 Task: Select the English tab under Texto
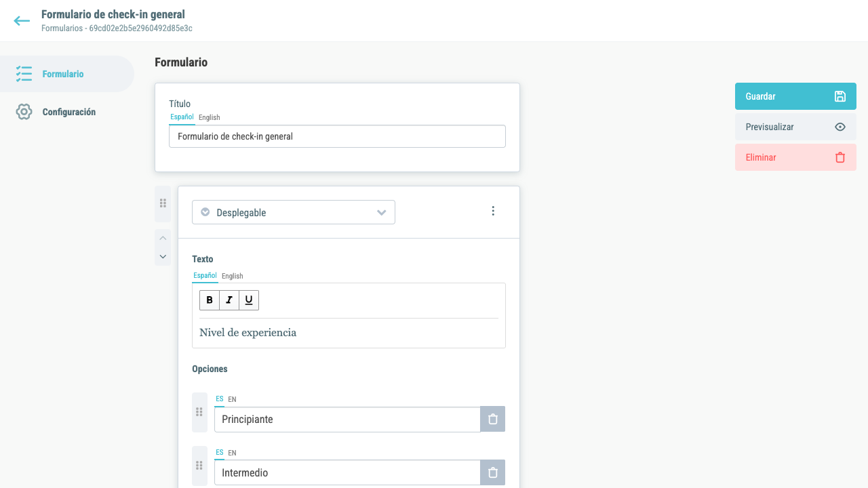click(x=232, y=276)
